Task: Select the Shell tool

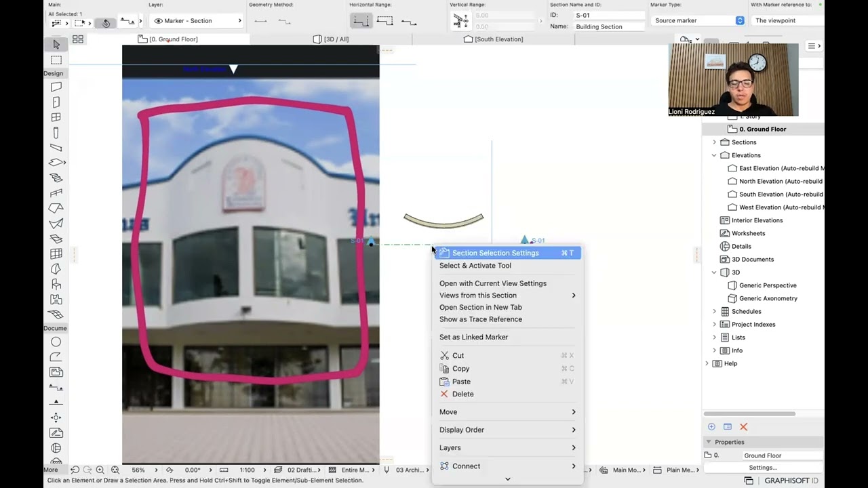Action: click(56, 224)
